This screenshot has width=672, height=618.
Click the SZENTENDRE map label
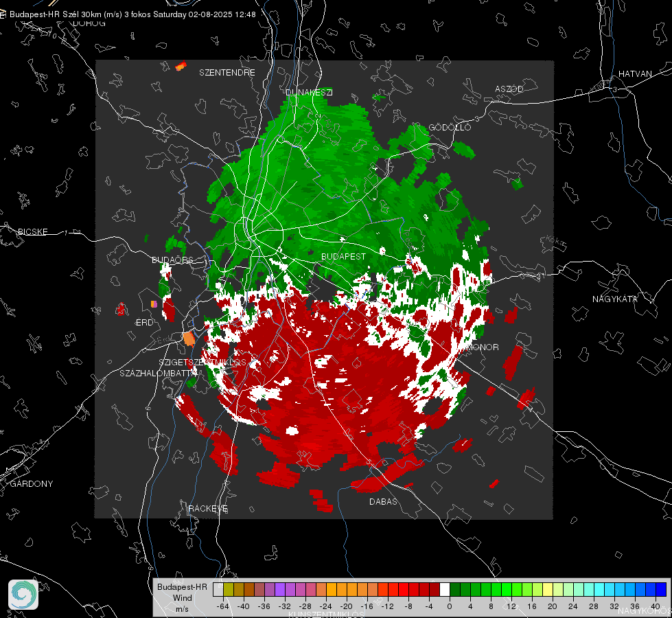click(227, 73)
